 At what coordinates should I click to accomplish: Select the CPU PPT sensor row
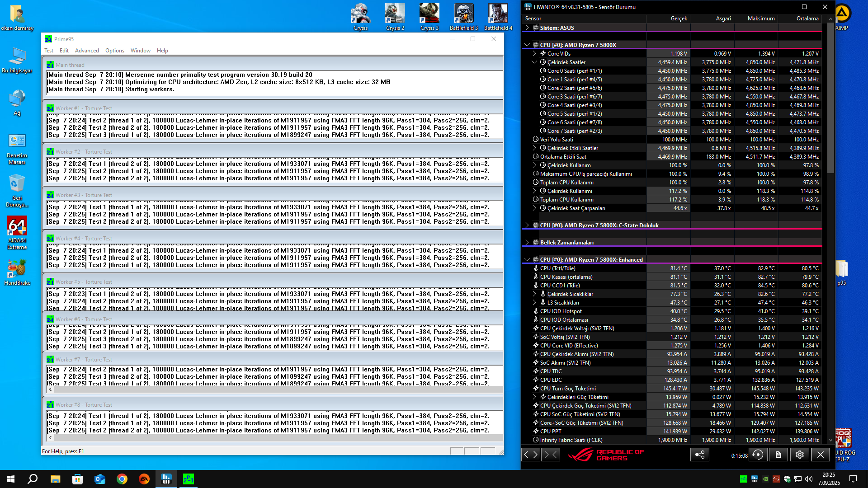(671, 431)
